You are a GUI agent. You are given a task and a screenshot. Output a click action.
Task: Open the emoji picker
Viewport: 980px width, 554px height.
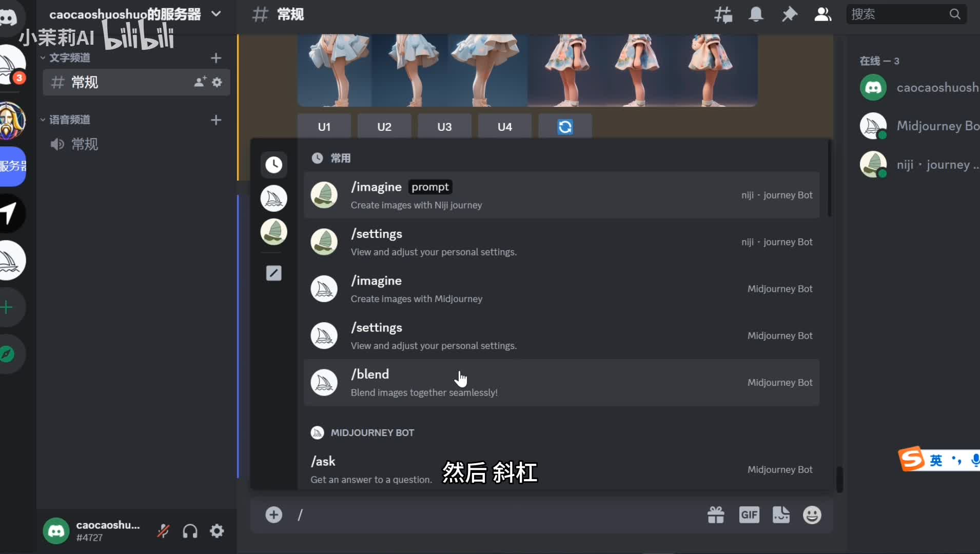point(812,515)
